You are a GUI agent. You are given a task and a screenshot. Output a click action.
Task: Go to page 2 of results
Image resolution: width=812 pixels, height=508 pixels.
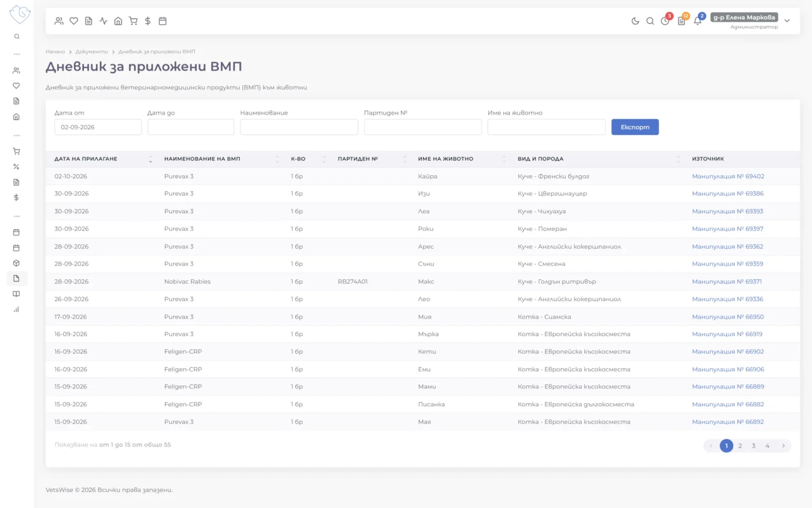pyautogui.click(x=740, y=446)
